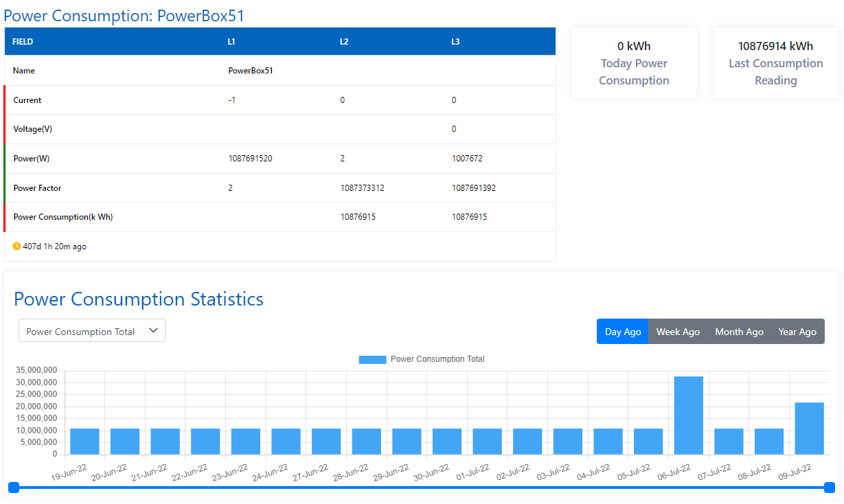This screenshot has width=844, height=504.
Task: Switch to the Year Ago view
Action: (797, 331)
